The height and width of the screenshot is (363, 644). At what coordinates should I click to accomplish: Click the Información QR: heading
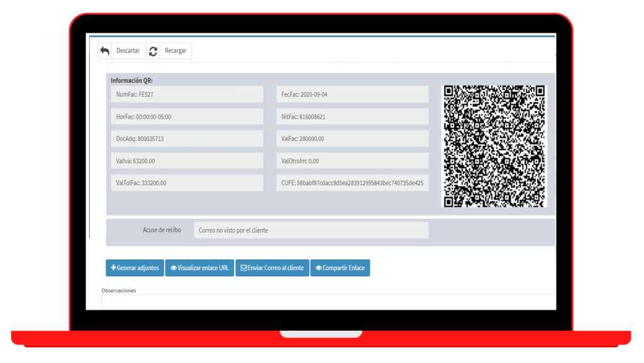click(131, 81)
